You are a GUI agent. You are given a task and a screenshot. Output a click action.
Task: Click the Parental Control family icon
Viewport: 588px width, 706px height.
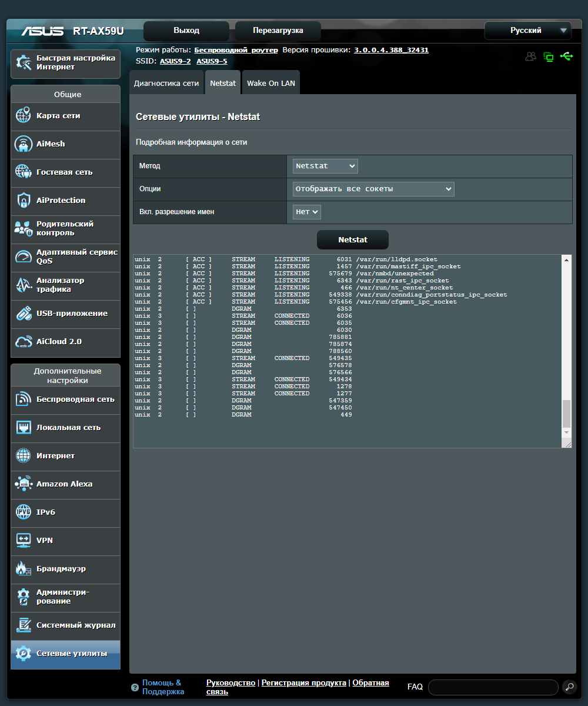click(23, 228)
